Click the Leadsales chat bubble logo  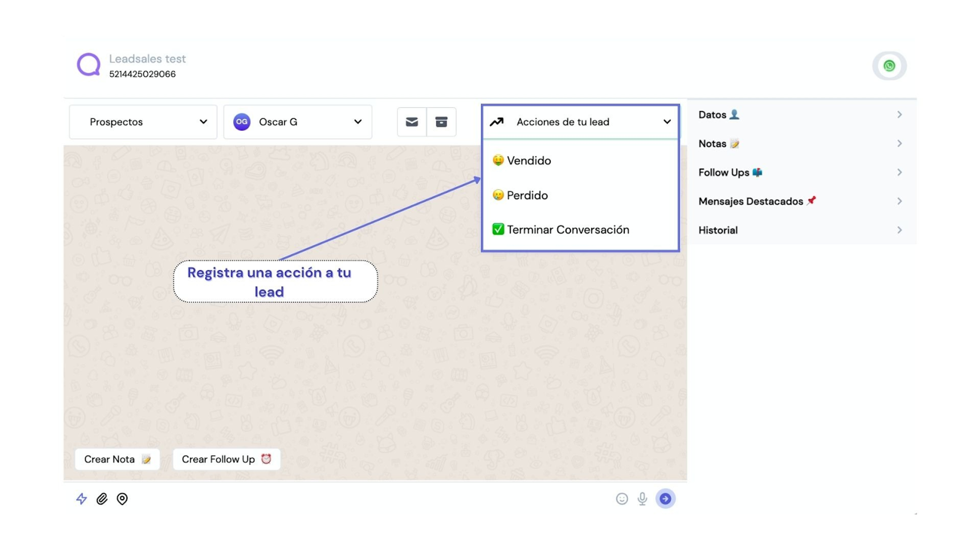coord(89,64)
